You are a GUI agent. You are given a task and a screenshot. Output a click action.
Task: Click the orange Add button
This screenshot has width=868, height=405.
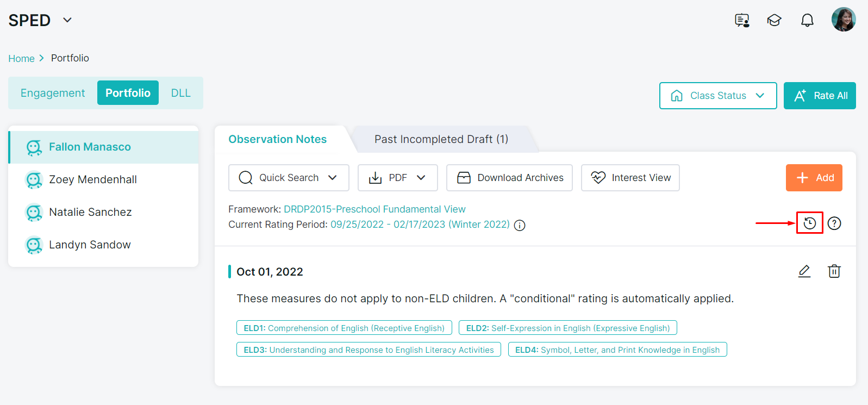coord(814,178)
